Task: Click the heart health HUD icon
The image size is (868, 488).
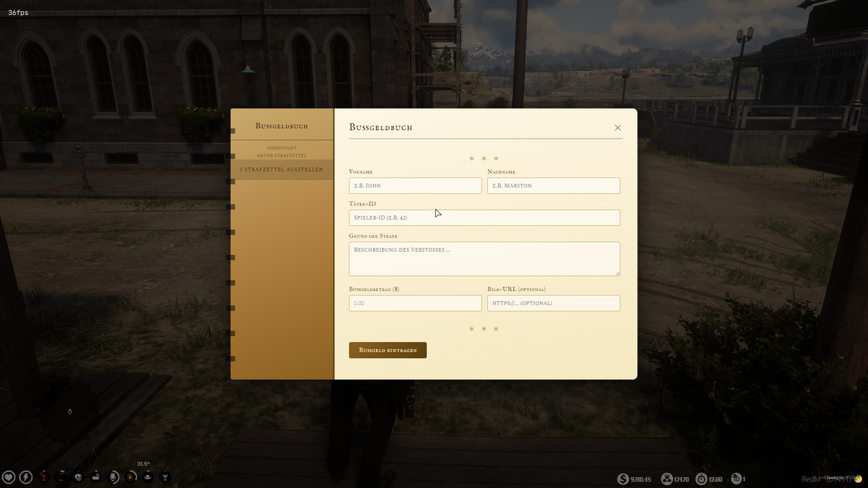Action: click(x=9, y=477)
